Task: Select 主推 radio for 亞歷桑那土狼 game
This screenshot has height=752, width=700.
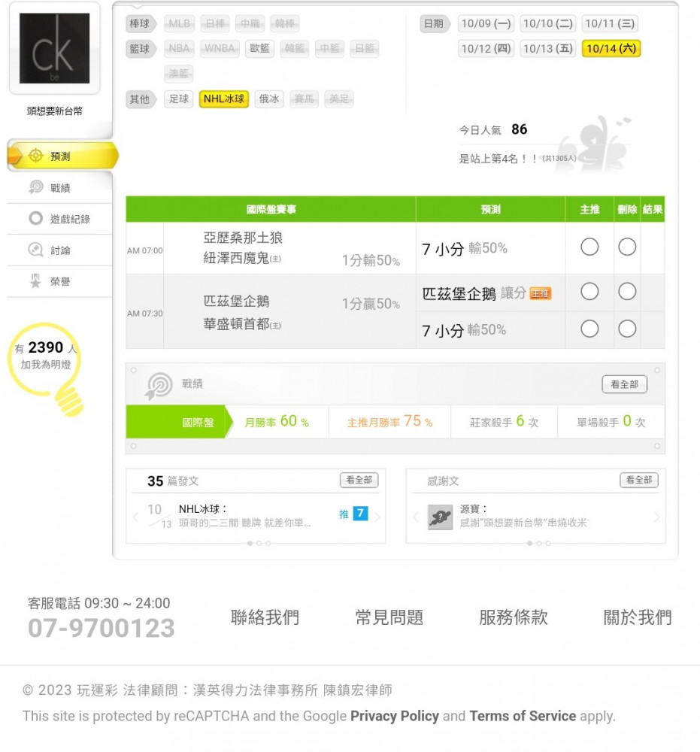Action: coord(589,247)
